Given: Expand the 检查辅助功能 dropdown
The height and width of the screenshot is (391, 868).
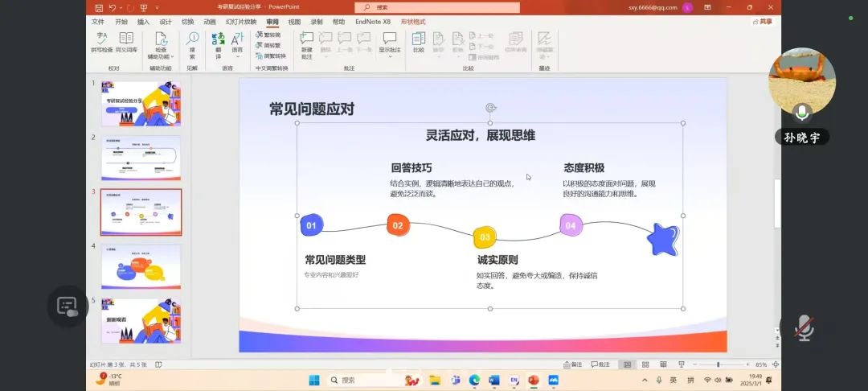Looking at the screenshot, I should (x=161, y=57).
